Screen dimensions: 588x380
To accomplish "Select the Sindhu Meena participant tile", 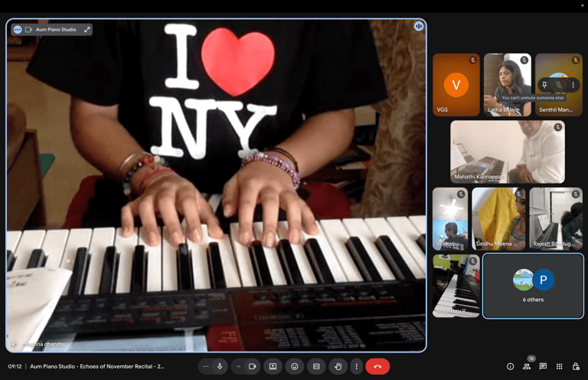I will pos(498,218).
